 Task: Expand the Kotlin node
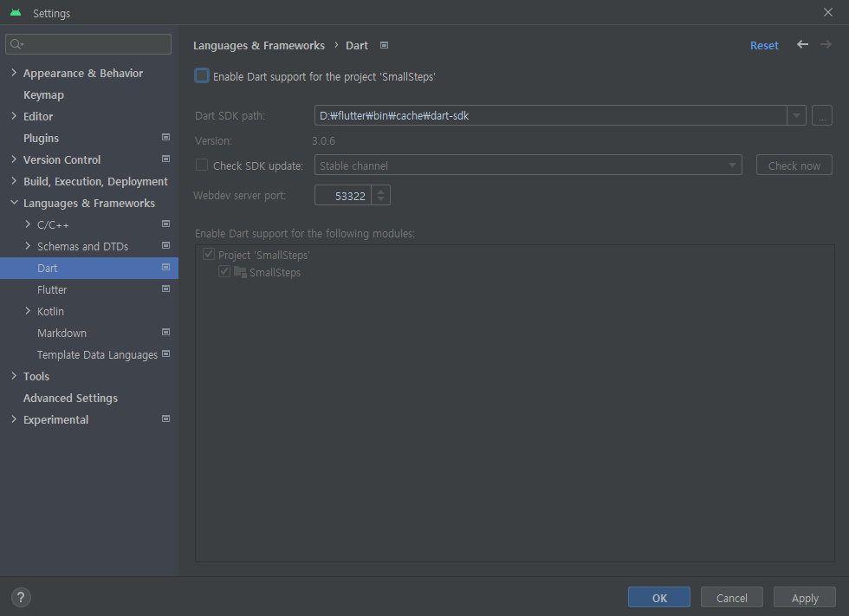pyautogui.click(x=28, y=311)
